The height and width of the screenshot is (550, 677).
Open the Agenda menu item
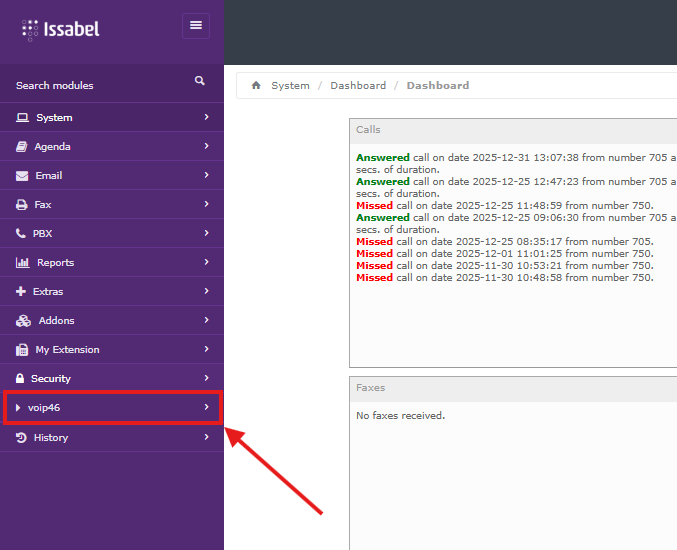tap(112, 146)
